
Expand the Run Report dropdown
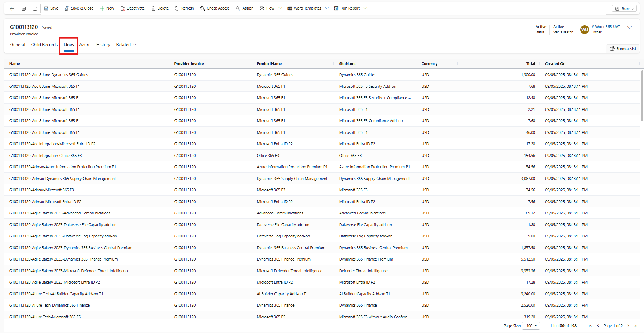coord(365,8)
